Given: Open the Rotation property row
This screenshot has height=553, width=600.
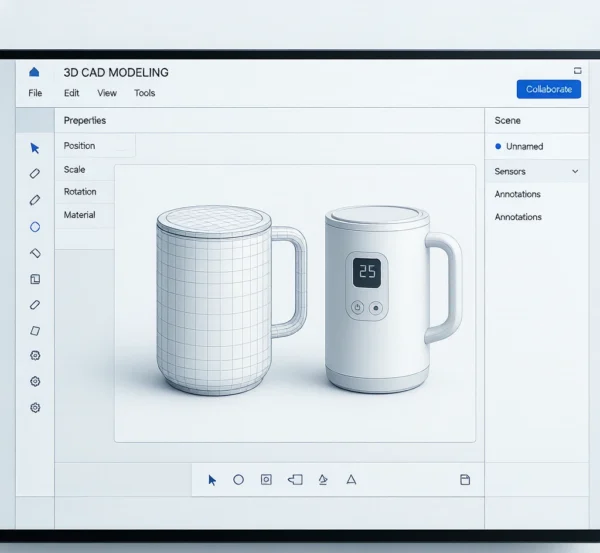Looking at the screenshot, I should coord(85,192).
